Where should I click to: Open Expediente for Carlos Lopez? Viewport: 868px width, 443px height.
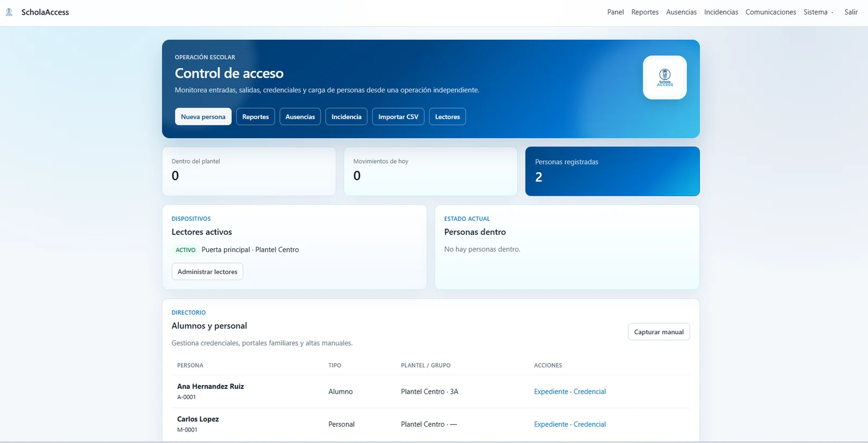(551, 424)
